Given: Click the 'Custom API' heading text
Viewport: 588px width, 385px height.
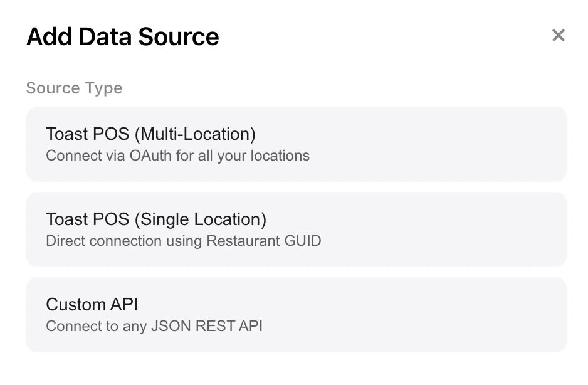Looking at the screenshot, I should 92,305.
